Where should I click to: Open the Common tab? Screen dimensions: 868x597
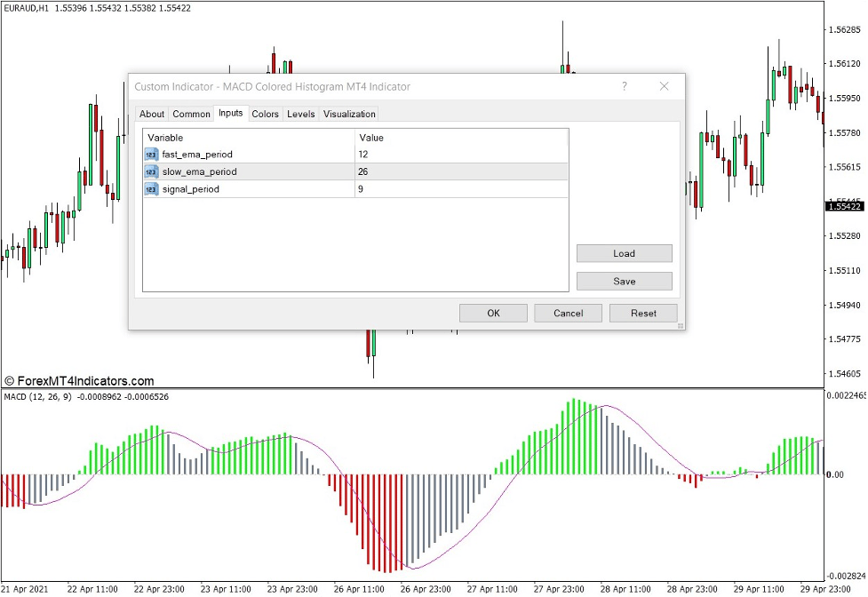(x=191, y=114)
